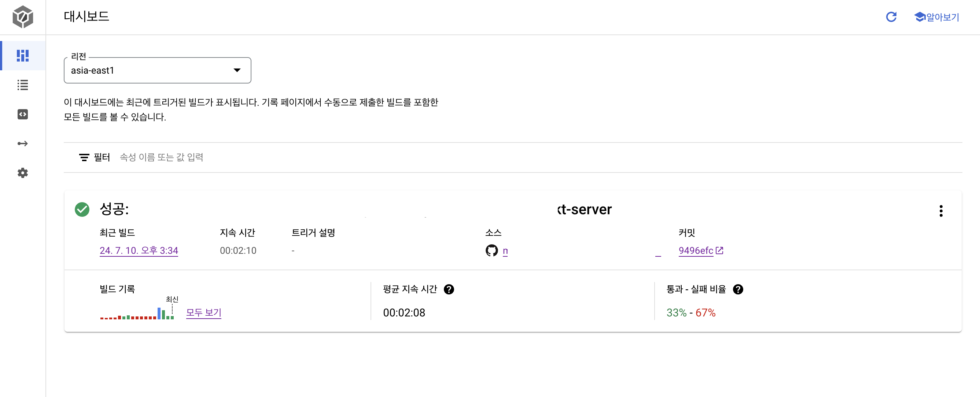Refresh the dashboard with reload icon
Image resolution: width=980 pixels, height=397 pixels.
(x=891, y=17)
